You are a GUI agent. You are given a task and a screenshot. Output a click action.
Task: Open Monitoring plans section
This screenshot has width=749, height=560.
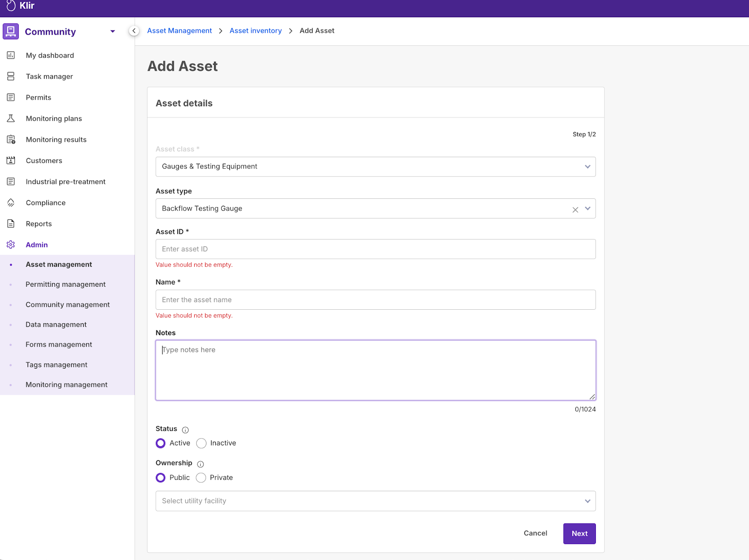coord(54,118)
